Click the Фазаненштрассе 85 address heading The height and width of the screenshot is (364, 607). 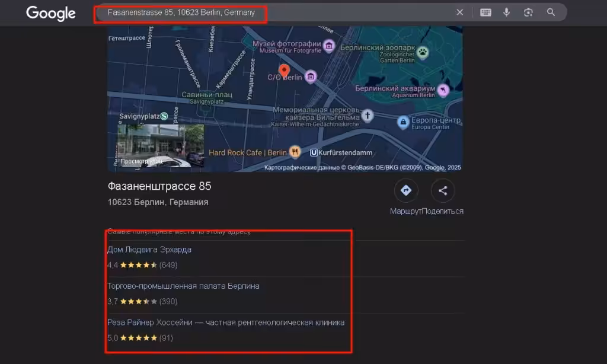159,186
